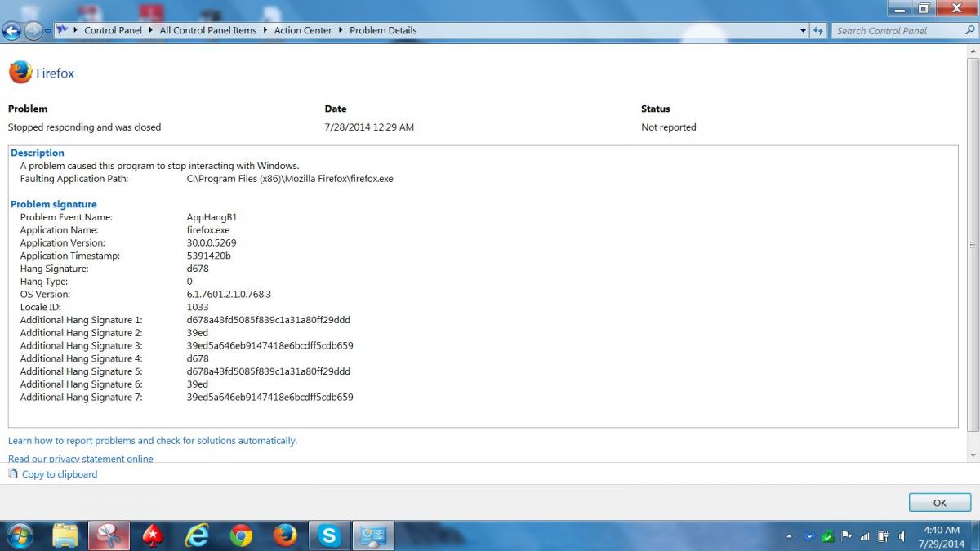Click the Additional Hang Signature 1 label
Image resolution: width=980 pixels, height=551 pixels.
click(x=82, y=320)
